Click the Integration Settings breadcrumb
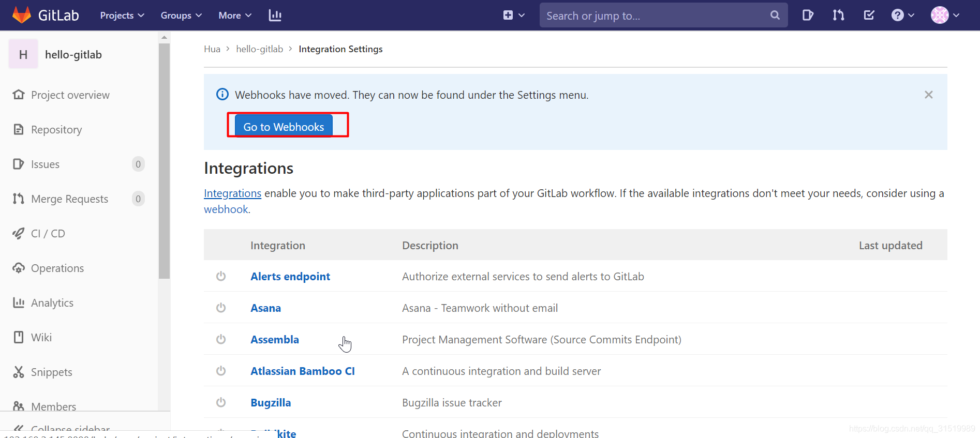Viewport: 980px width, 438px height. 340,49
